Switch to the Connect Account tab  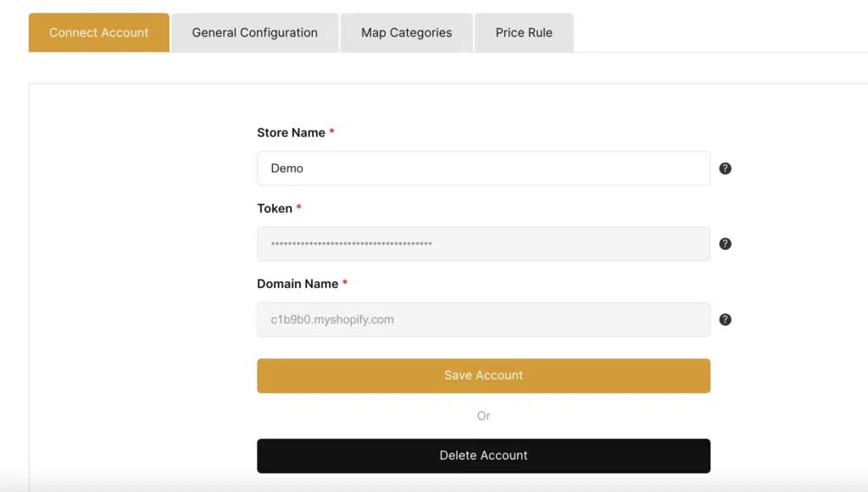tap(99, 33)
